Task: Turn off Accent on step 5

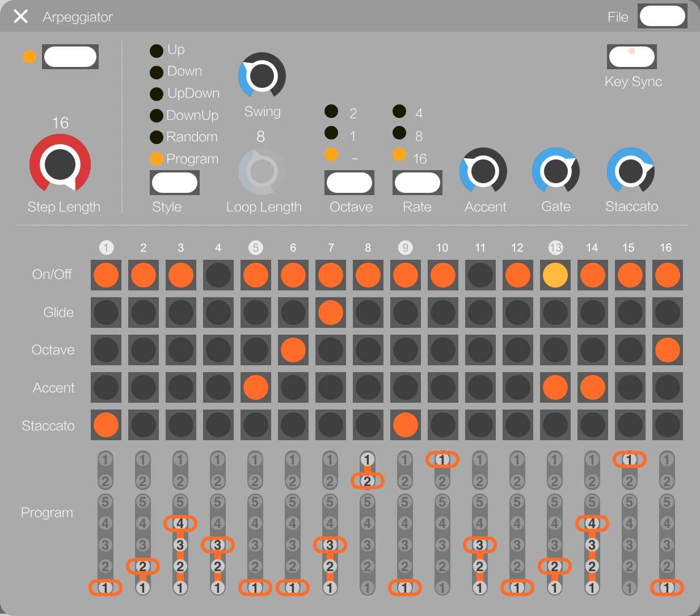Action: point(256,388)
